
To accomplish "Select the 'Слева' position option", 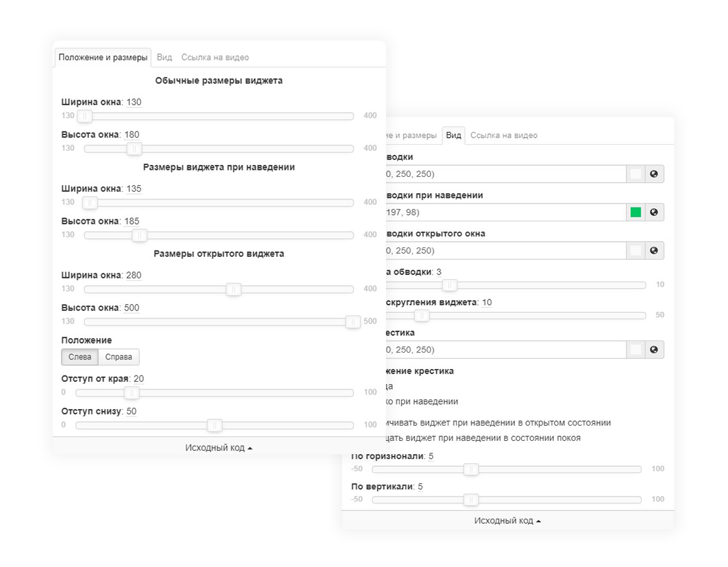I will pos(79,357).
